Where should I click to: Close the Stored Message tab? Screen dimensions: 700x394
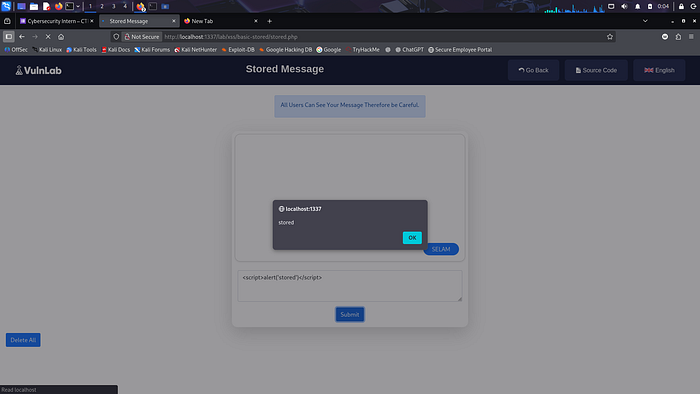[174, 21]
